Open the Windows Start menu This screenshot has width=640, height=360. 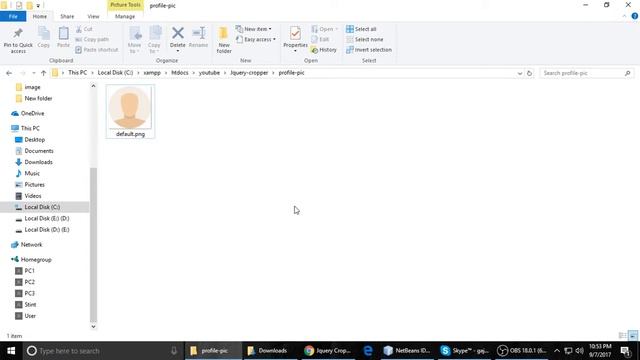click(x=11, y=351)
